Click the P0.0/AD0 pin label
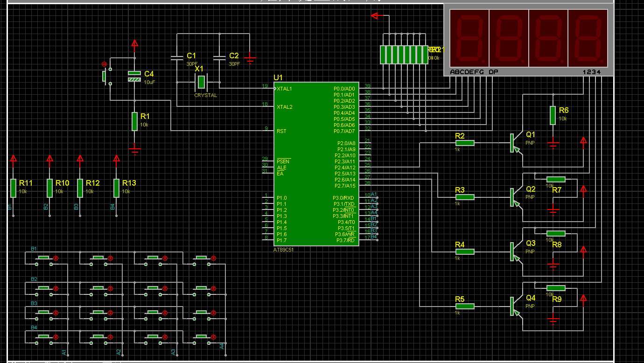This screenshot has height=363, width=644. 344,89
